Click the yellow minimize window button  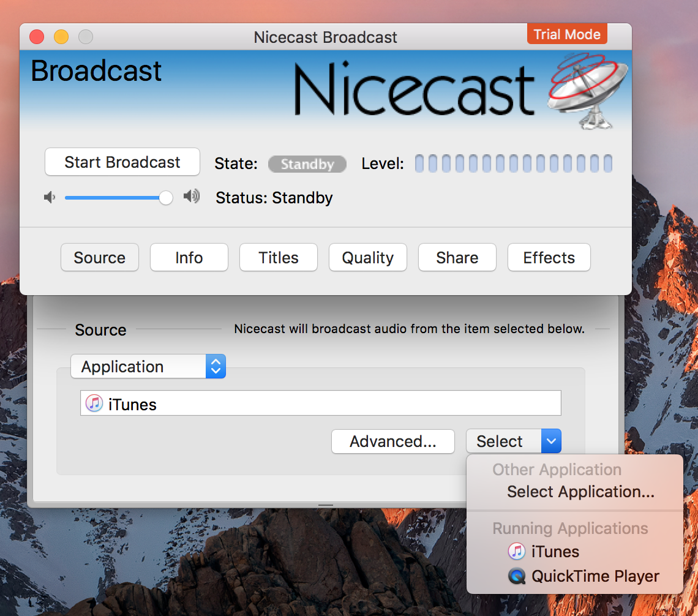coord(61,37)
